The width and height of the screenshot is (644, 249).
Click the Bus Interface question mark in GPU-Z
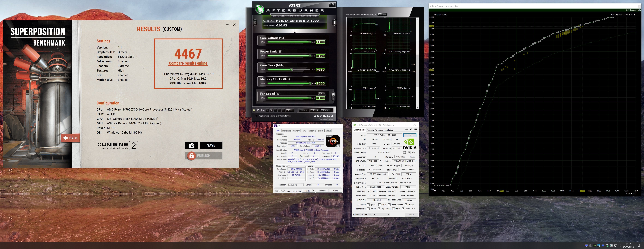tap(416, 161)
